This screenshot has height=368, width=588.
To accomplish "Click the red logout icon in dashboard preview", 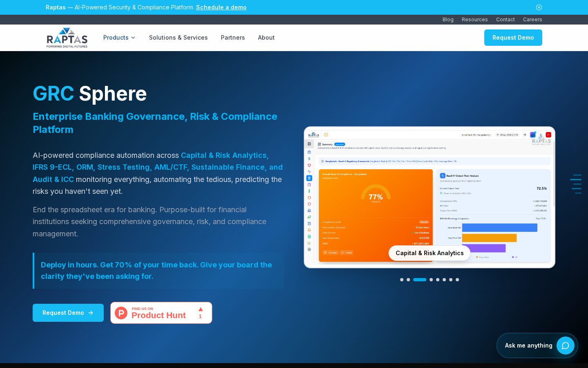I will click(x=548, y=135).
